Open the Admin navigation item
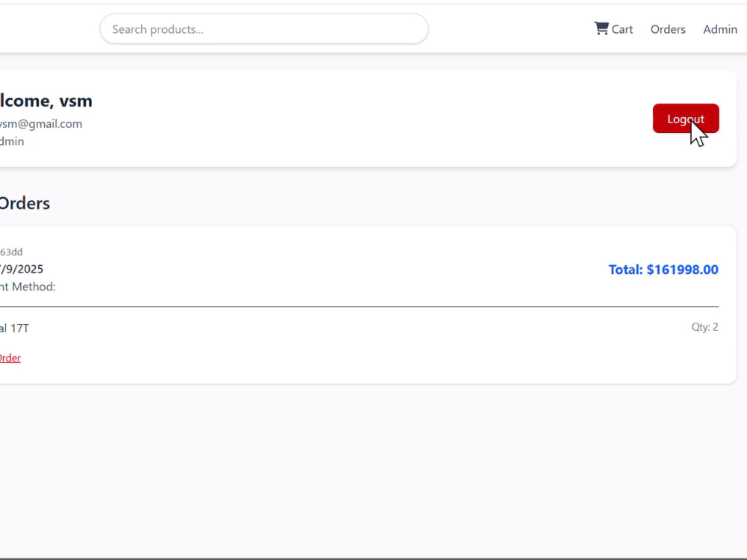Image resolution: width=747 pixels, height=560 pixels. (720, 30)
